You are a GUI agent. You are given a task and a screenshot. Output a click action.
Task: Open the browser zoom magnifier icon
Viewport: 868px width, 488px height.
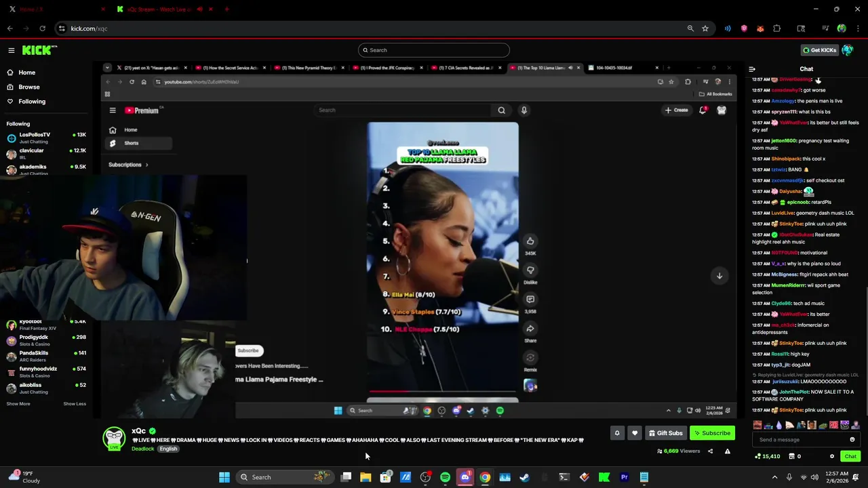point(690,28)
